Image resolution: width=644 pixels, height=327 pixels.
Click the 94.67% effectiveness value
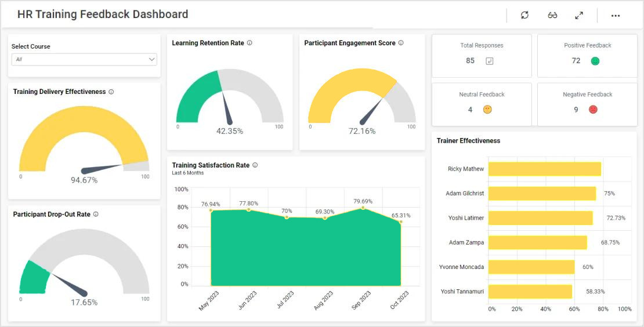pos(84,180)
